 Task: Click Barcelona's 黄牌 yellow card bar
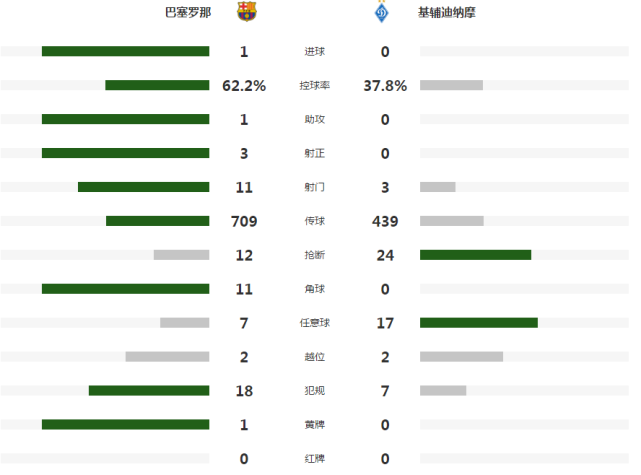(126, 424)
